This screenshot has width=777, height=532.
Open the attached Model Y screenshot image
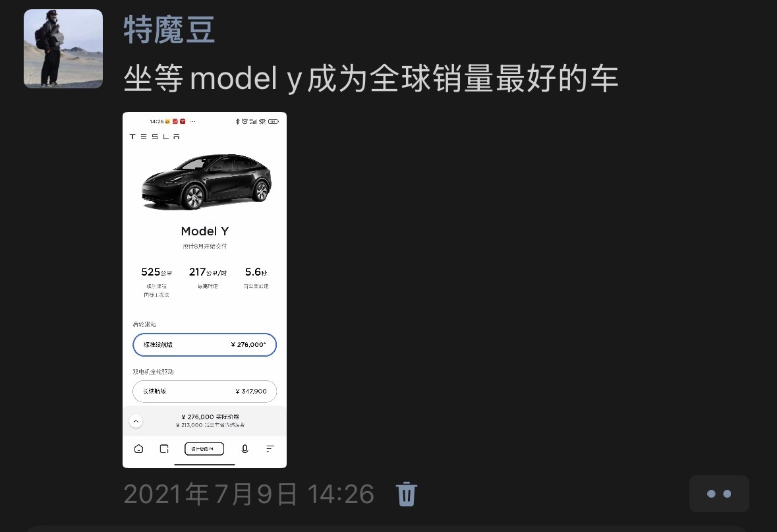click(x=205, y=290)
